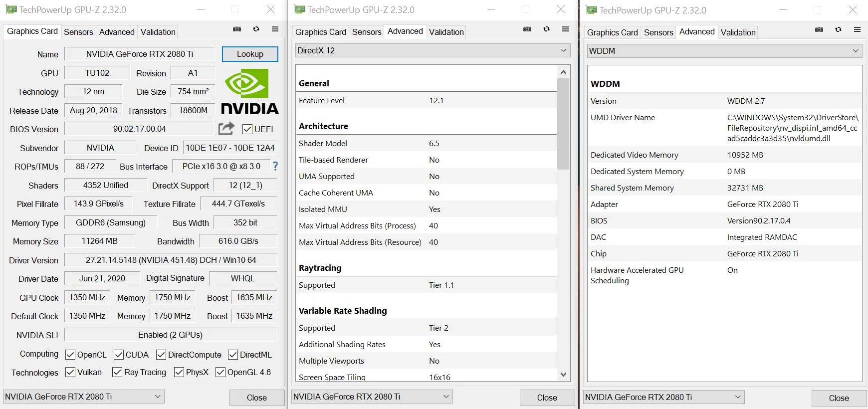This screenshot has height=409, width=868.
Task: Toggle the Ray Tracing checkbox
Action: 117,372
